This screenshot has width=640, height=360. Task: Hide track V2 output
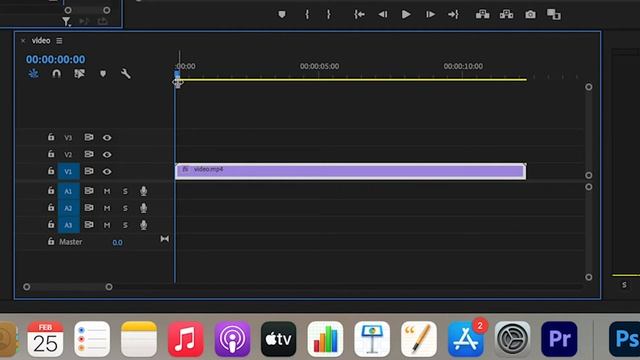[107, 155]
